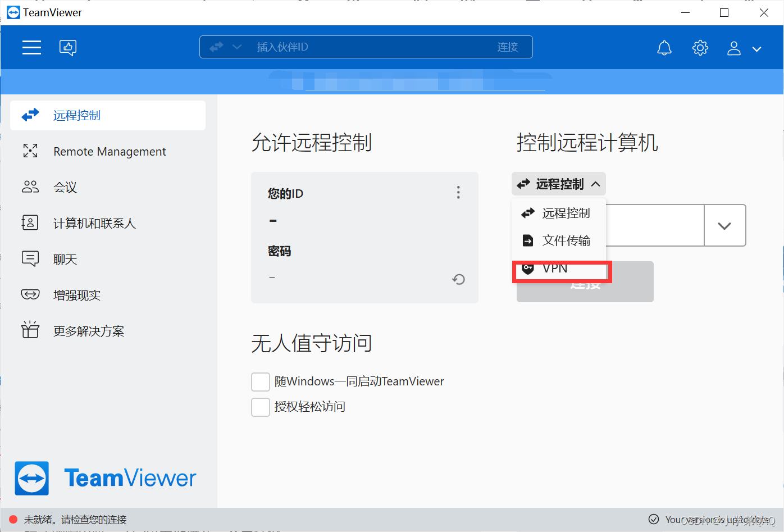Image resolution: width=784 pixels, height=532 pixels.
Task: Expand the connection mode arrow in the search bar
Action: pyautogui.click(x=237, y=47)
